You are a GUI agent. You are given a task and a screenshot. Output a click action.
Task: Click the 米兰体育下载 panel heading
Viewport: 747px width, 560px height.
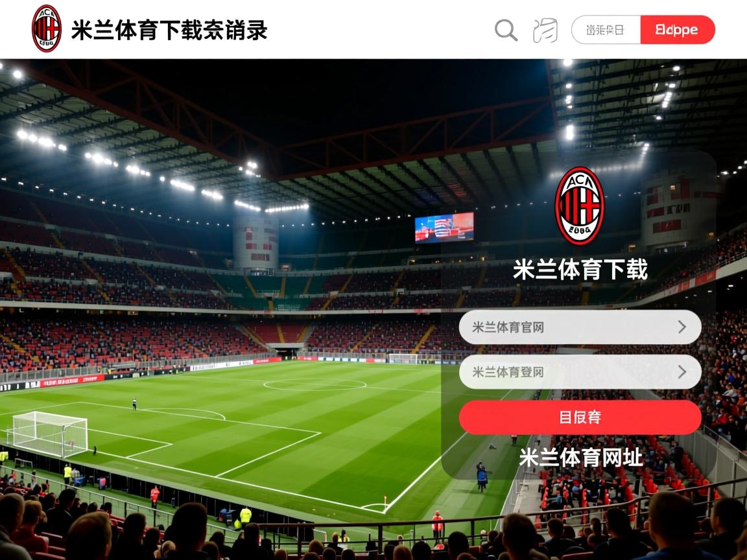[580, 270]
